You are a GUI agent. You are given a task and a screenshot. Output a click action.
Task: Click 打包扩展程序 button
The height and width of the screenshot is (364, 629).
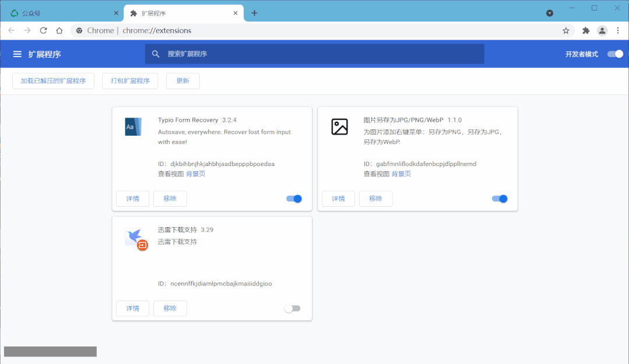coord(130,81)
